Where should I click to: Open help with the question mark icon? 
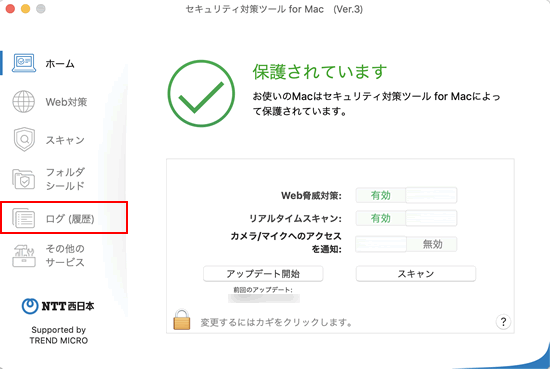[503, 322]
